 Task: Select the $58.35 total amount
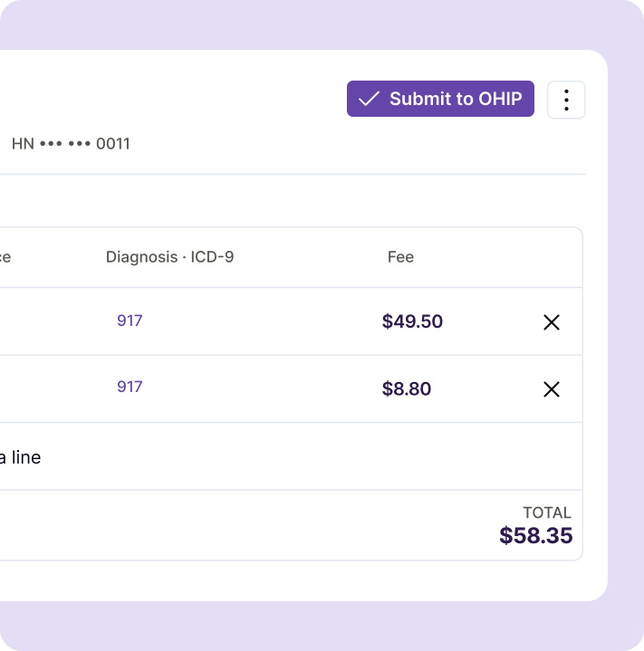(x=536, y=535)
